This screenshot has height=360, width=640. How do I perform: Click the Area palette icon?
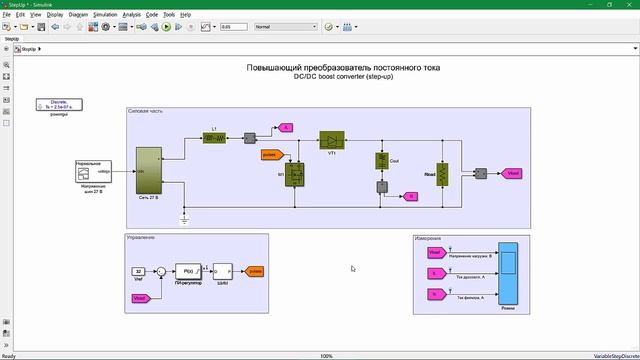coord(6,123)
